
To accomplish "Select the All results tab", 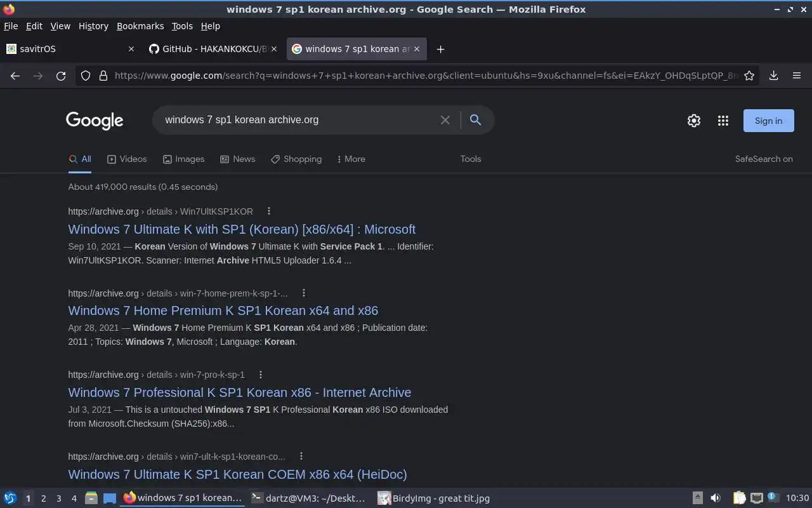I will click(x=80, y=159).
